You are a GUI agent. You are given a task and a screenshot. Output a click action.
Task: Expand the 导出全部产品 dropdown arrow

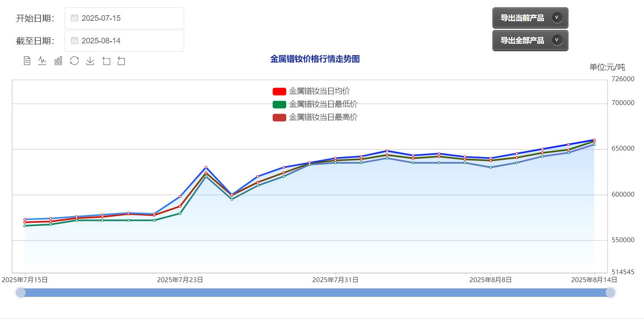tap(557, 40)
